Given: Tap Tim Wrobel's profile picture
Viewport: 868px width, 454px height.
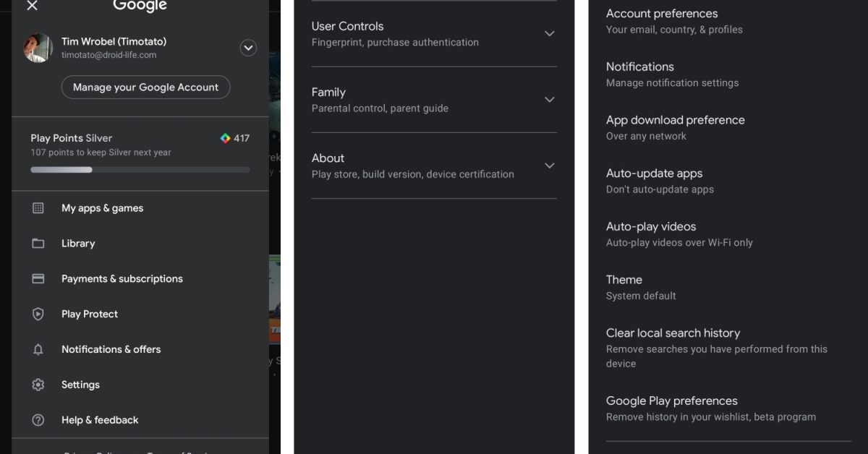Looking at the screenshot, I should [x=38, y=48].
